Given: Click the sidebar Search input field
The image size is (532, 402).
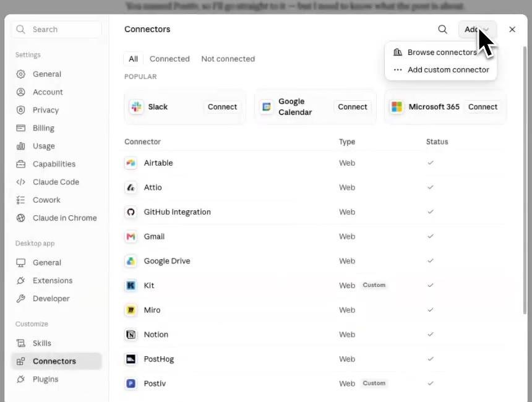Looking at the screenshot, I should click(57, 30).
